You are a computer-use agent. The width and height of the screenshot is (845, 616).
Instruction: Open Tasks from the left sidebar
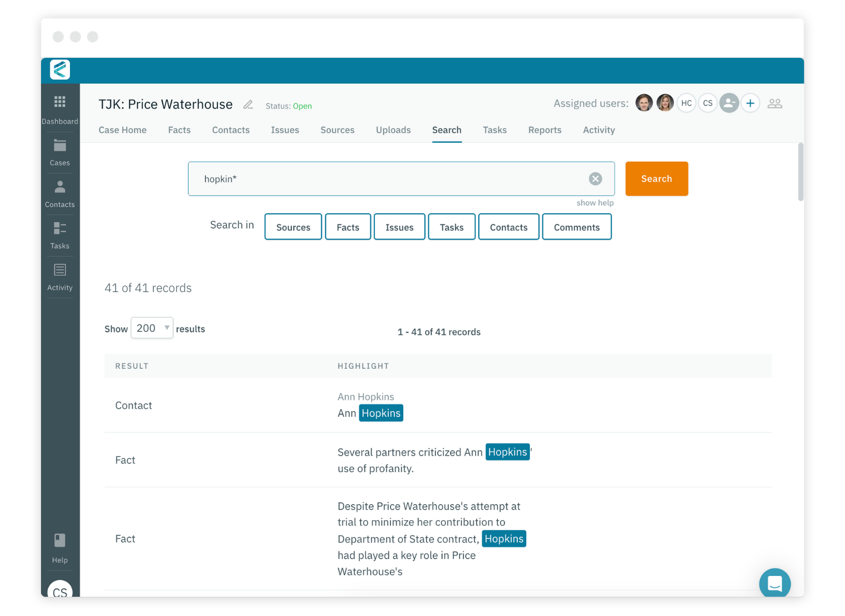[x=60, y=234]
